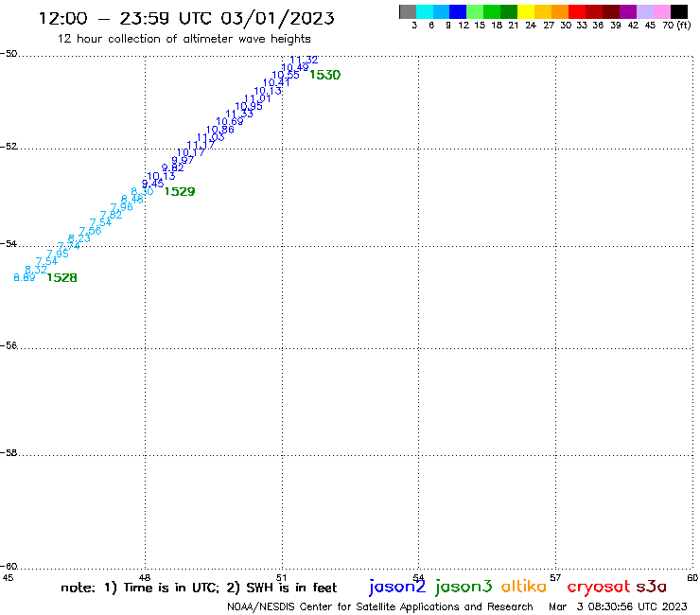Click the wave height value 11.32
This screenshot has height=615, width=700.
click(x=304, y=60)
